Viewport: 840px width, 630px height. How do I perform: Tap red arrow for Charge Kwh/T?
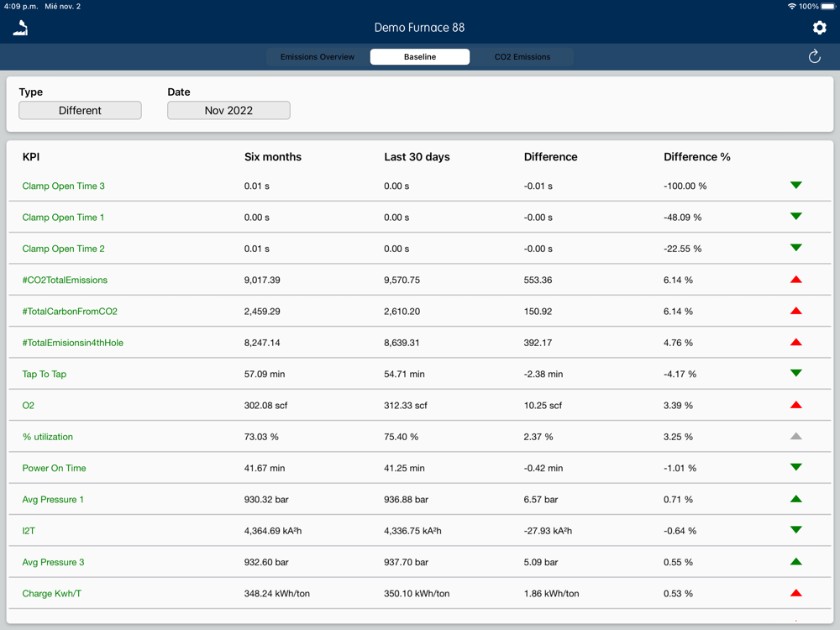point(796,593)
